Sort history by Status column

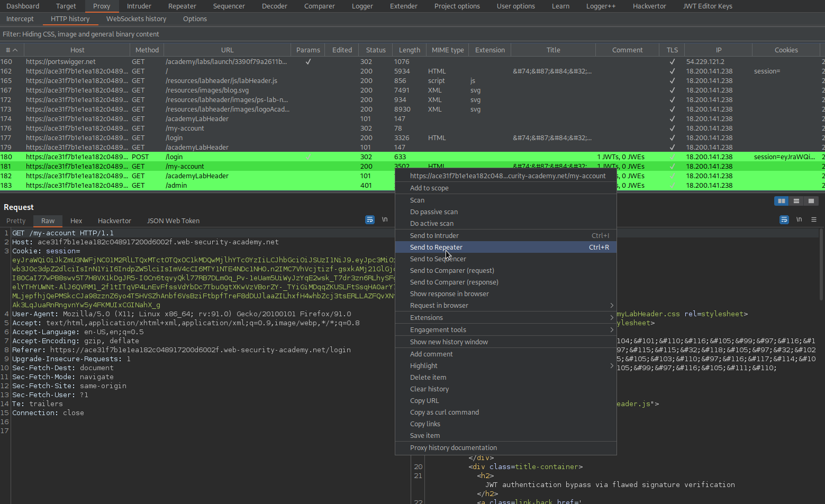376,50
